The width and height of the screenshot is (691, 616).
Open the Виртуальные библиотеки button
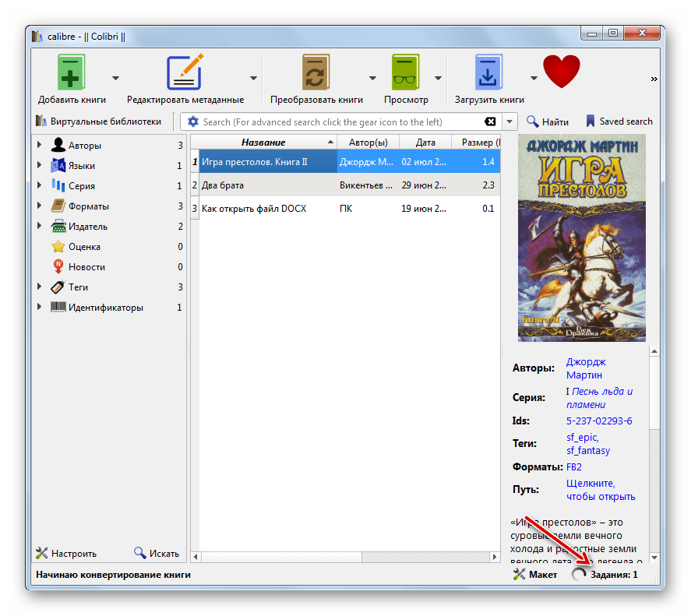click(x=98, y=121)
